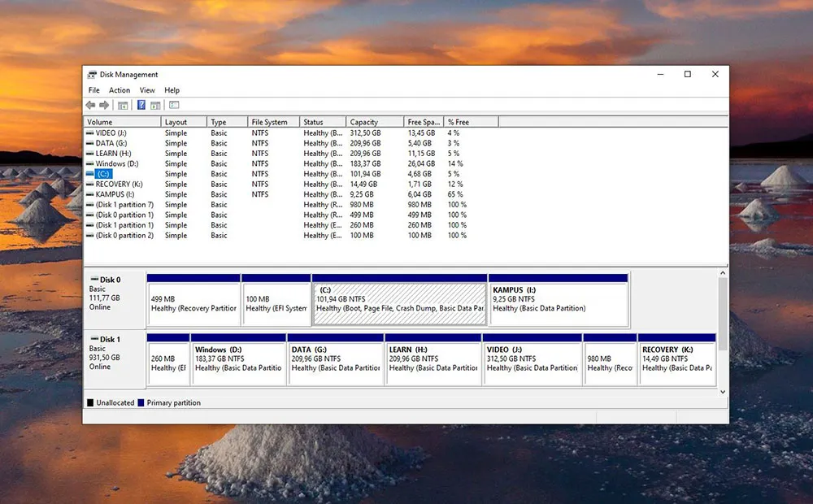Open the Help menu

tap(172, 90)
